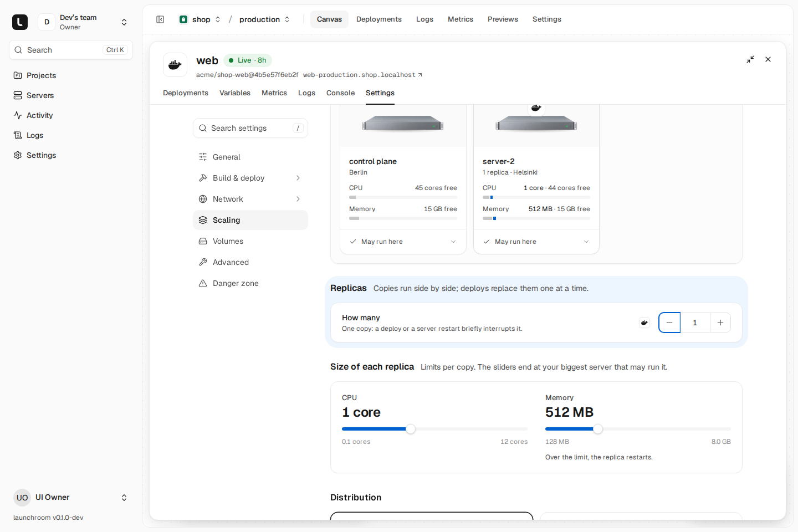The width and height of the screenshot is (798, 532).
Task: Expand the Network settings section
Action: pyautogui.click(x=250, y=199)
